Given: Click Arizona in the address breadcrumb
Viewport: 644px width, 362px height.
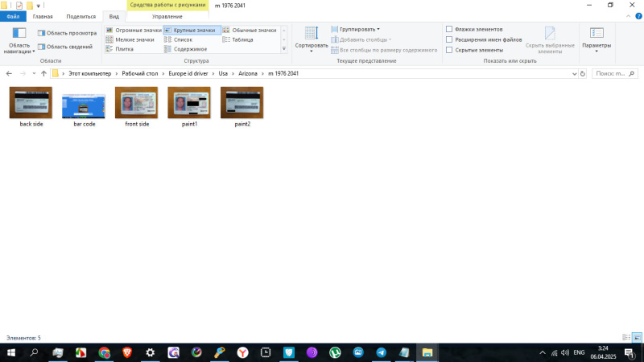Looking at the screenshot, I should 248,73.
